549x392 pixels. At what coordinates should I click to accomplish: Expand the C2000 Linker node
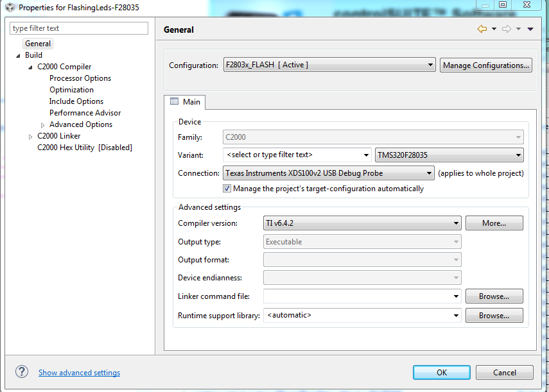click(30, 135)
